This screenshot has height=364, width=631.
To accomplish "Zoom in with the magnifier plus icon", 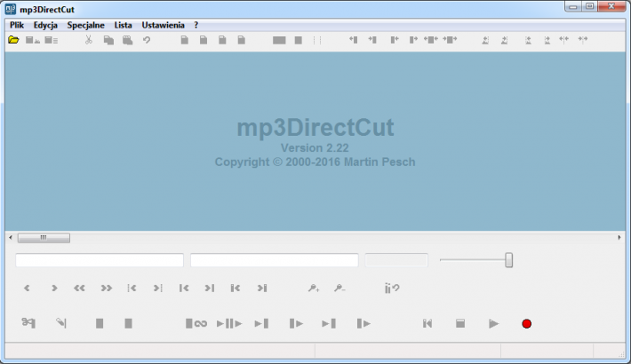I will tap(314, 288).
